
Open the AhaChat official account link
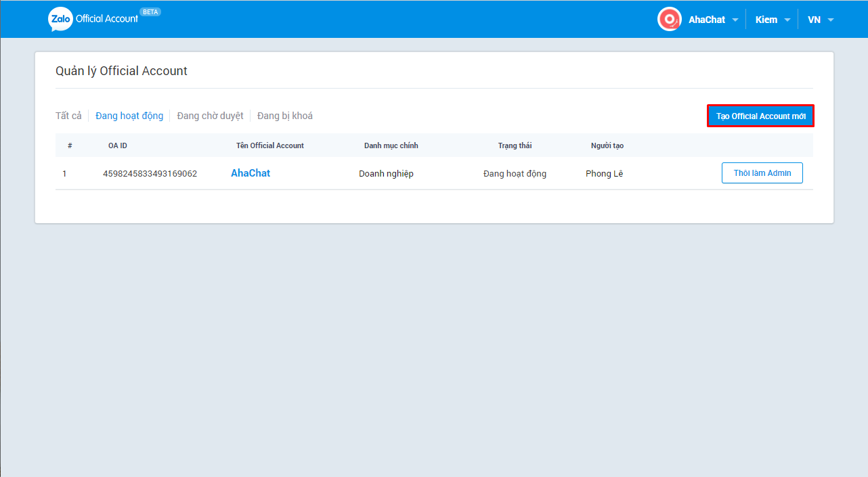pos(251,173)
